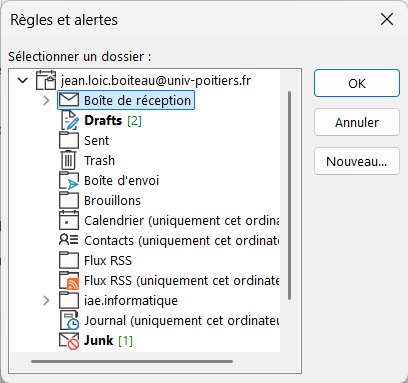Pick the Brouillons folder

(112, 200)
